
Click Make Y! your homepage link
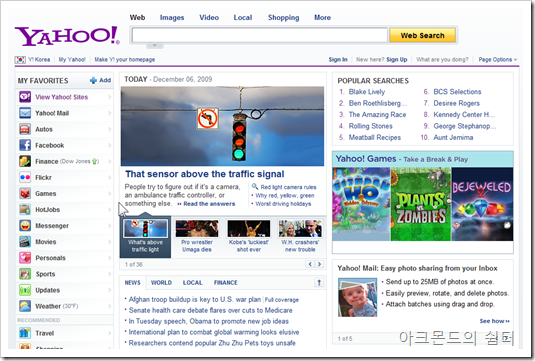(125, 59)
